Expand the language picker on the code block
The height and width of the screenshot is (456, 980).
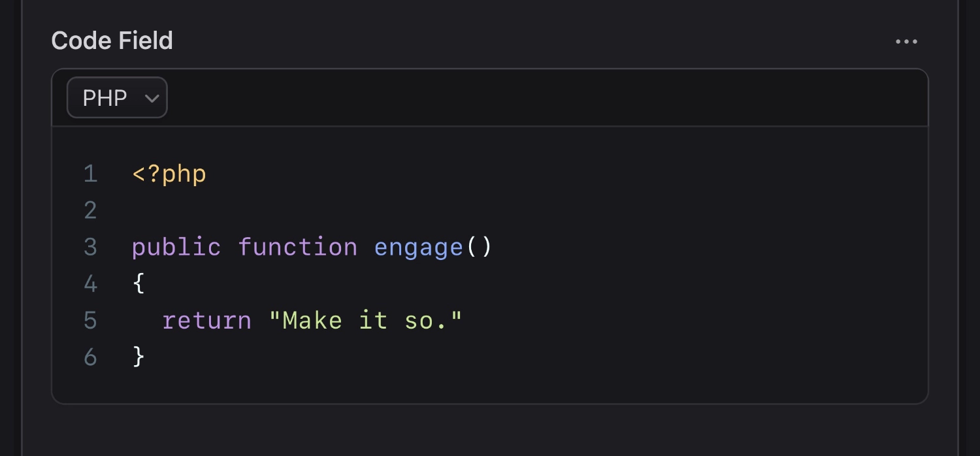point(117,97)
